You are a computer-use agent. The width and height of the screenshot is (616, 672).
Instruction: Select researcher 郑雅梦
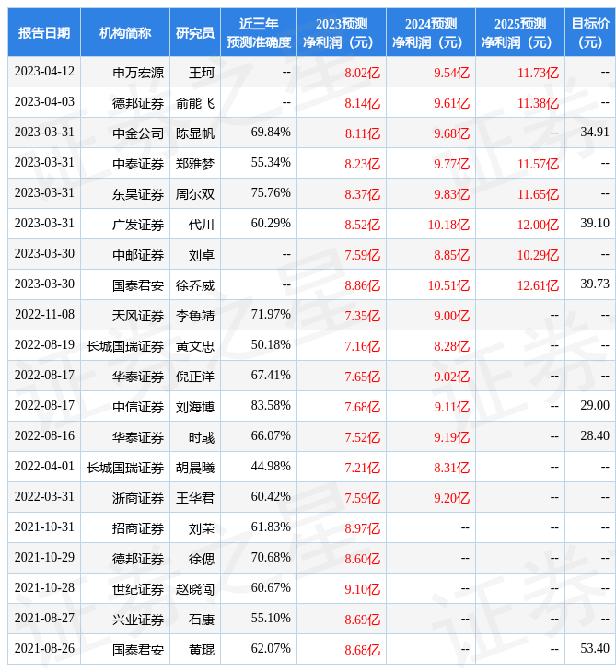coord(195,164)
